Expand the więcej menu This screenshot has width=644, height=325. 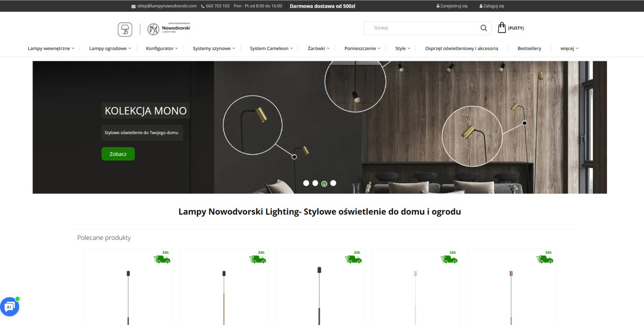pos(569,48)
